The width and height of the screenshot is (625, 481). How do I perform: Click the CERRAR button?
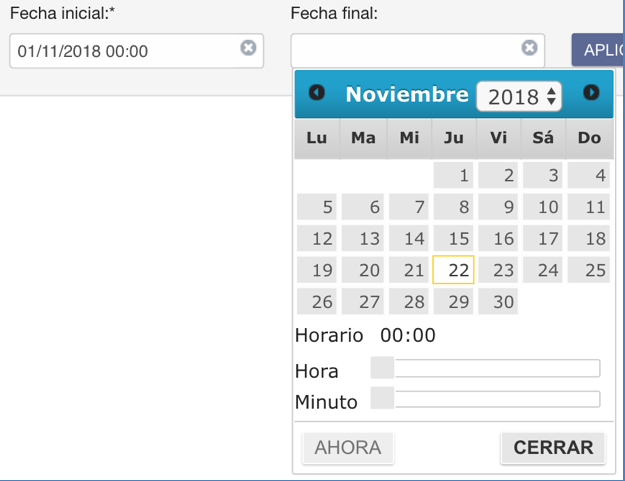pos(553,448)
